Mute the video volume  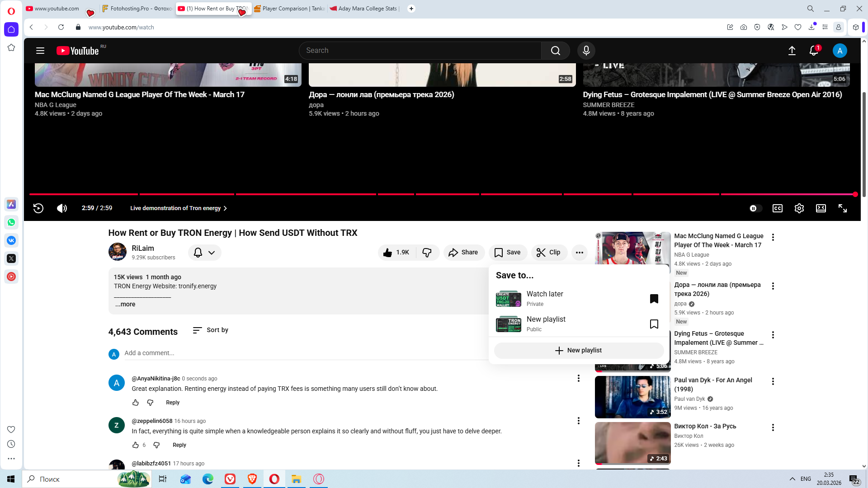click(x=62, y=208)
